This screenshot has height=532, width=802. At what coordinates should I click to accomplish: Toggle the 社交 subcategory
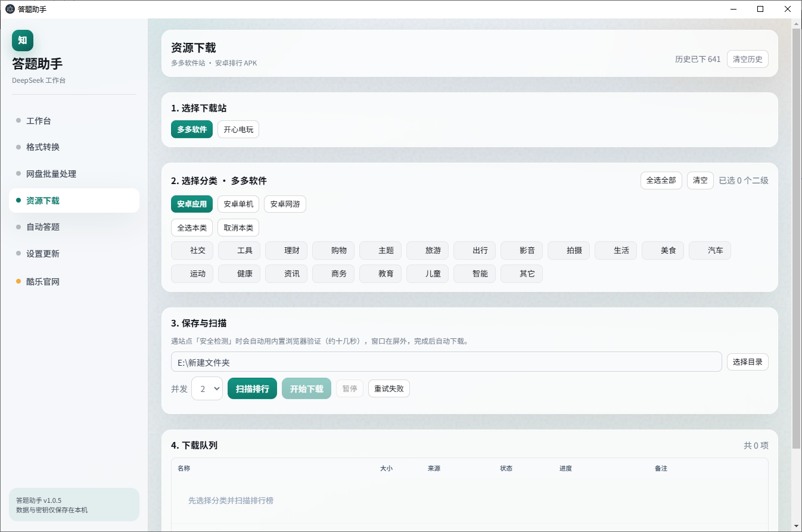192,250
